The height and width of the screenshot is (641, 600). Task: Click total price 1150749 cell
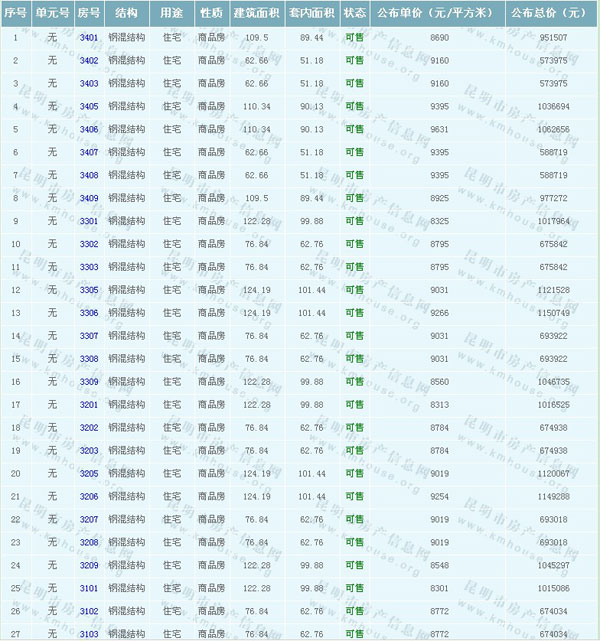coord(553,313)
